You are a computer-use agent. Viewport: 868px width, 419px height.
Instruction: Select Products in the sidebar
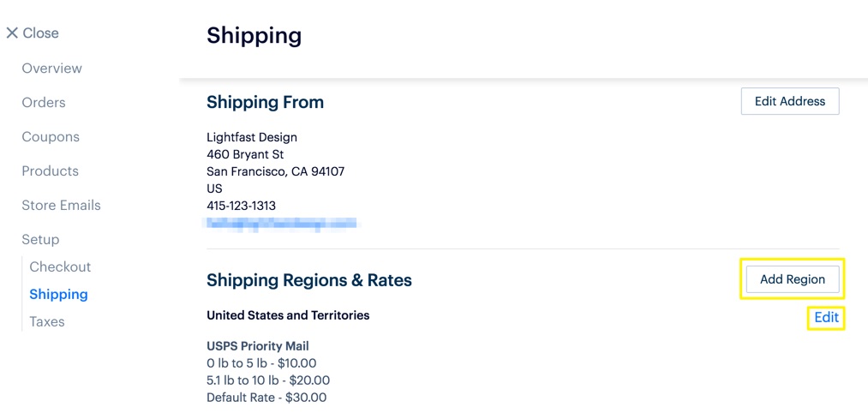point(50,171)
